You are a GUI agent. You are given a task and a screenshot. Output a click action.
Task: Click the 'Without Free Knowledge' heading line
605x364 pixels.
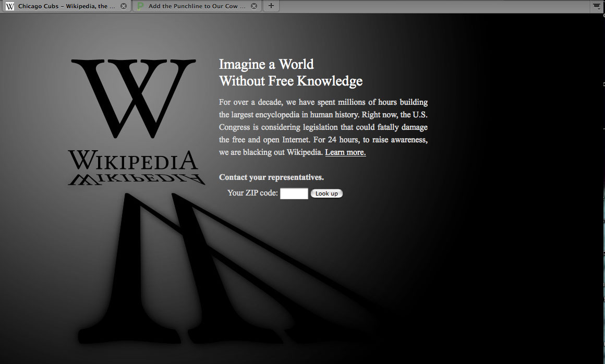click(291, 81)
